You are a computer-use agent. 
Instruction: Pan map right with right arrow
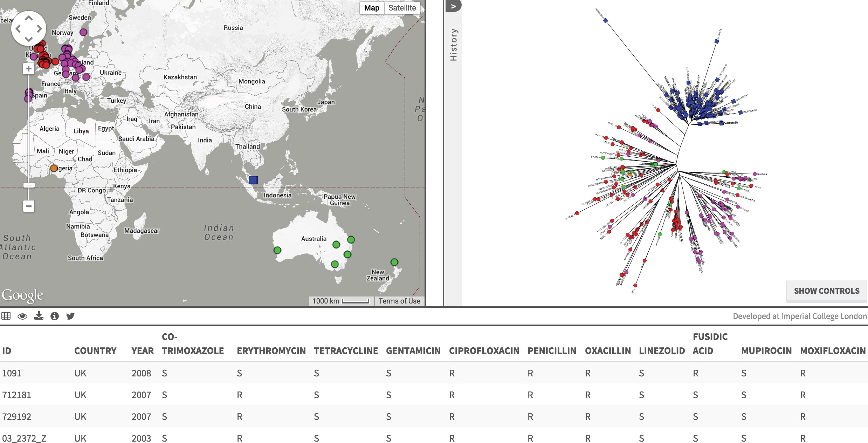[x=39, y=29]
